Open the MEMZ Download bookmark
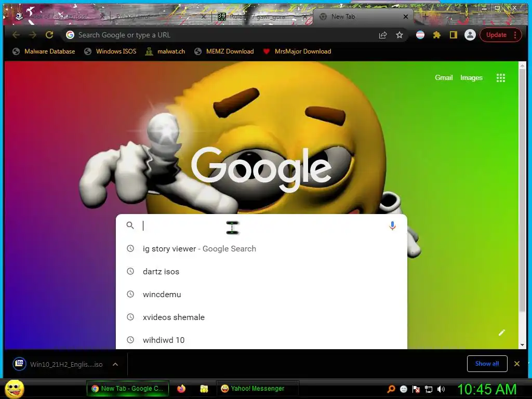This screenshot has height=399, width=532. tap(224, 51)
